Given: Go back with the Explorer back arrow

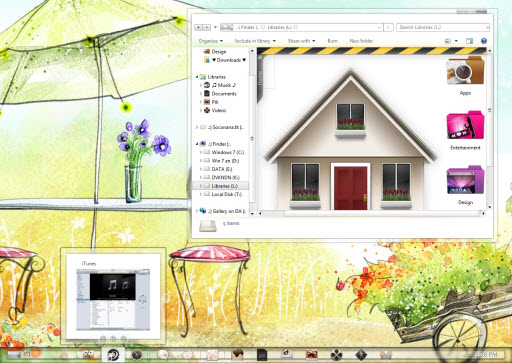Looking at the screenshot, I should pyautogui.click(x=198, y=27).
